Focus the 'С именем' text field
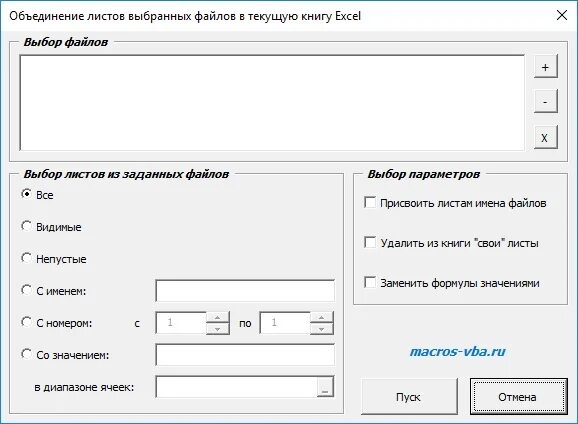Image resolution: width=578 pixels, height=424 pixels. pyautogui.click(x=245, y=291)
